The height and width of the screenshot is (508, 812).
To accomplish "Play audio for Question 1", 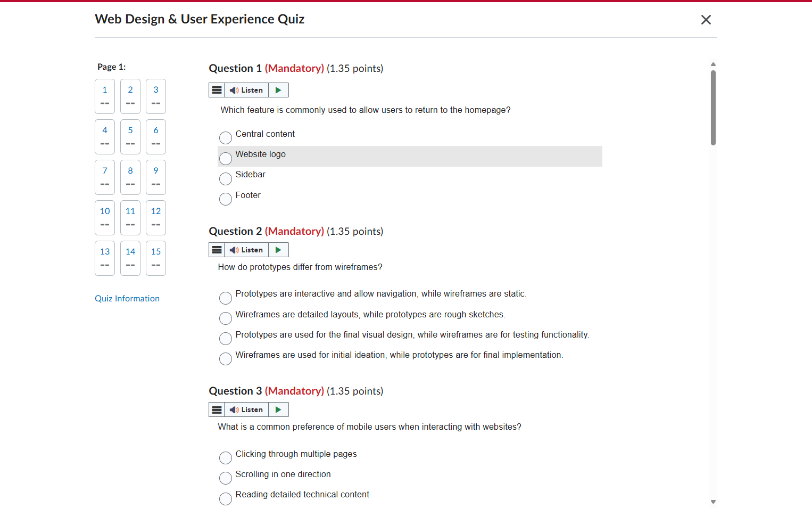I will click(x=278, y=90).
